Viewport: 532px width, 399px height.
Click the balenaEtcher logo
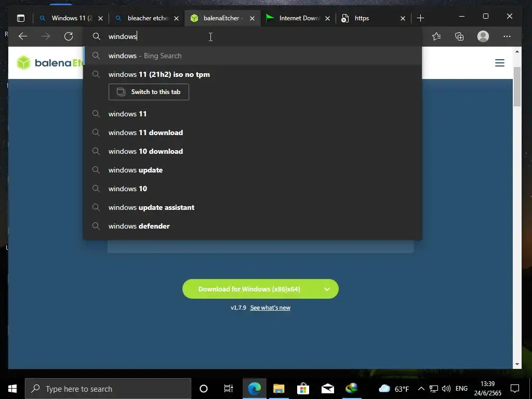tap(49, 63)
